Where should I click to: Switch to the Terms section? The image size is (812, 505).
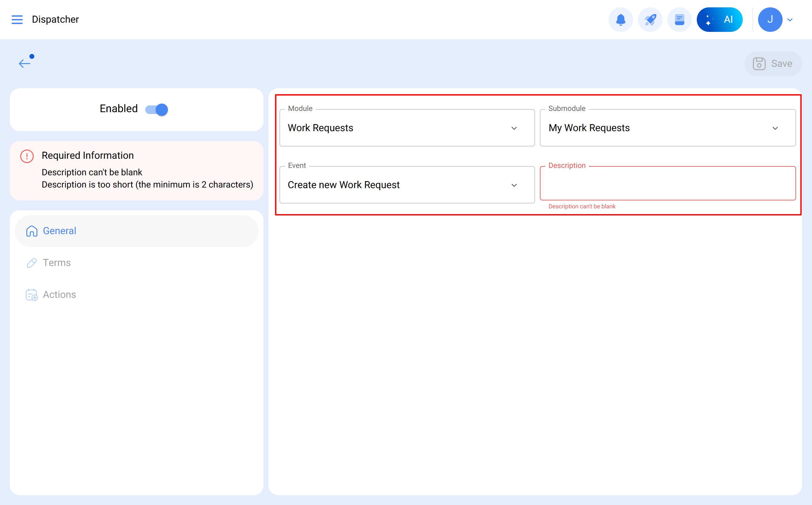[x=57, y=263]
